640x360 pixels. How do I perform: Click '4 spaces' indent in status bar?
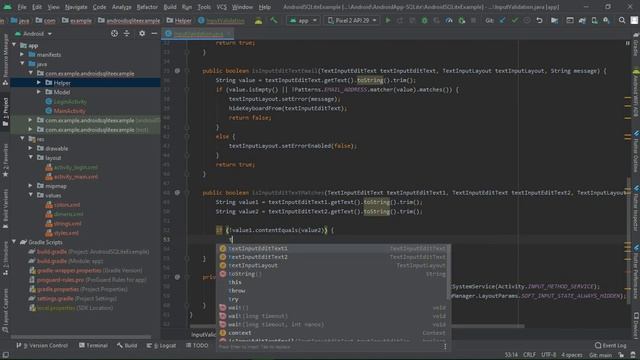pyautogui.click(x=572, y=355)
